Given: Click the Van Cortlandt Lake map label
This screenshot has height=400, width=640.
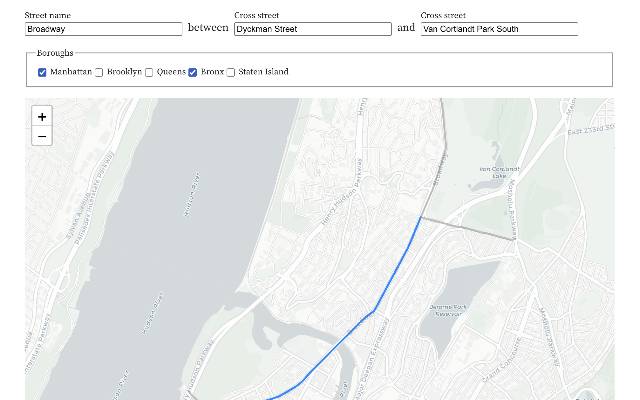Looking at the screenshot, I should click(x=499, y=172).
